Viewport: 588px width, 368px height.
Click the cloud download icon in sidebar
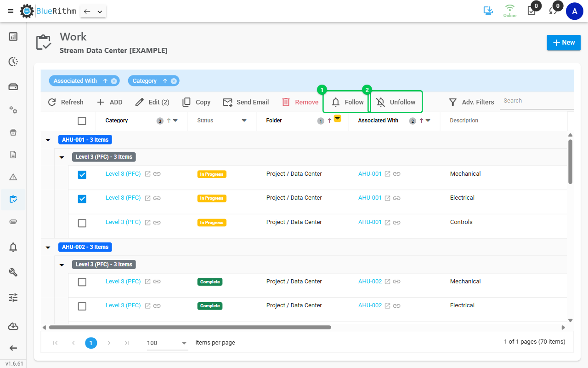13,326
